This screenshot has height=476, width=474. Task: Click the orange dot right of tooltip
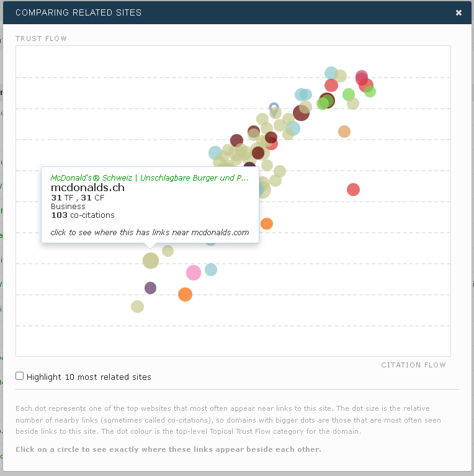coord(267,223)
